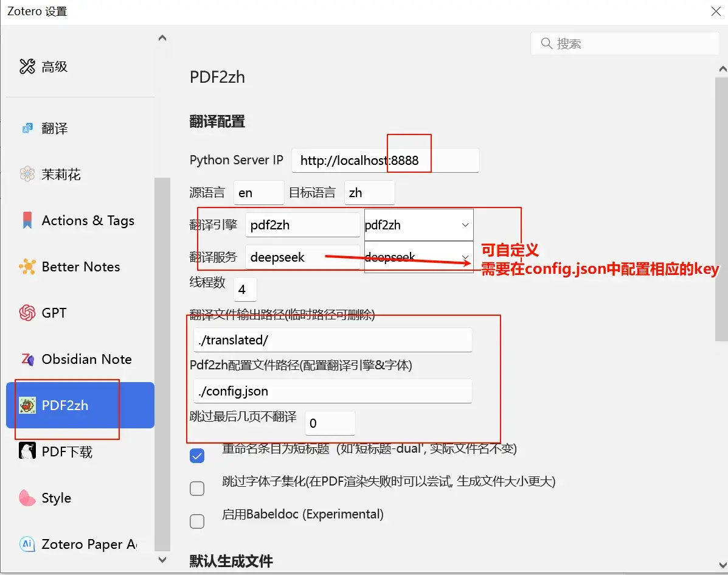The image size is (728, 575).
Task: Click the sidebar scroll-down arrow
Action: pyautogui.click(x=162, y=559)
